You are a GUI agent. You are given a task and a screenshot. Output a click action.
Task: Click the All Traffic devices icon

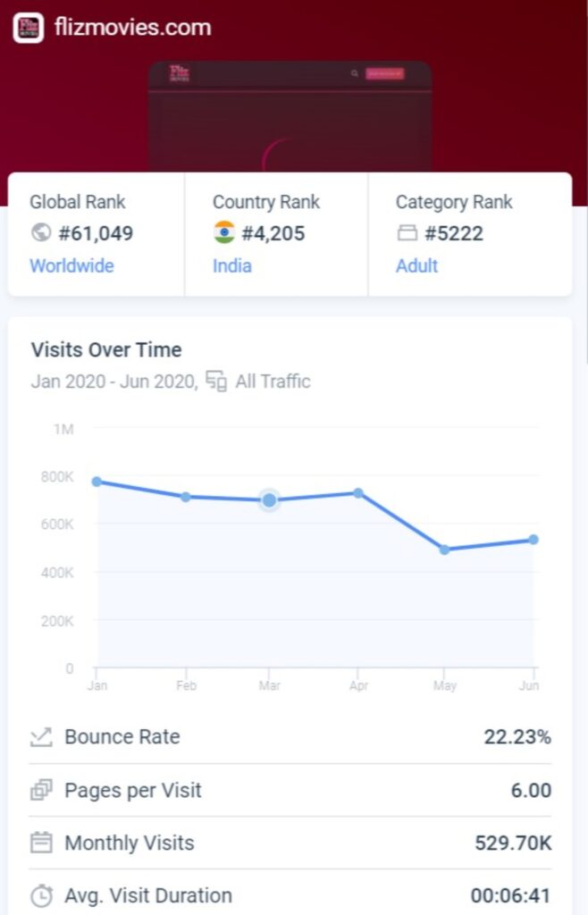click(216, 382)
